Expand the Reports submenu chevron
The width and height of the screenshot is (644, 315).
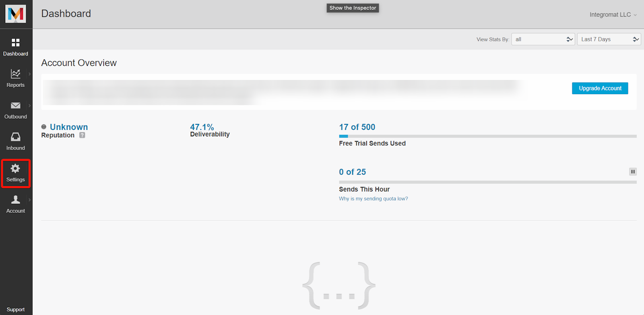(29, 74)
